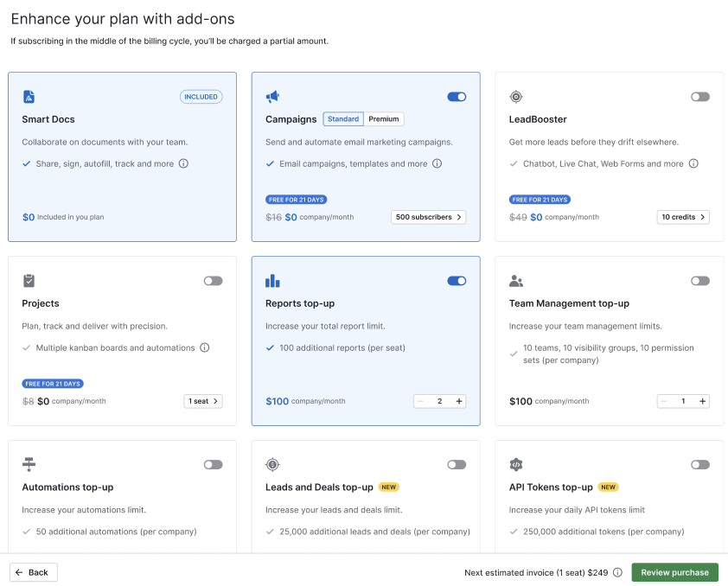Open the Email campaigns info tooltip icon

pyautogui.click(x=437, y=163)
